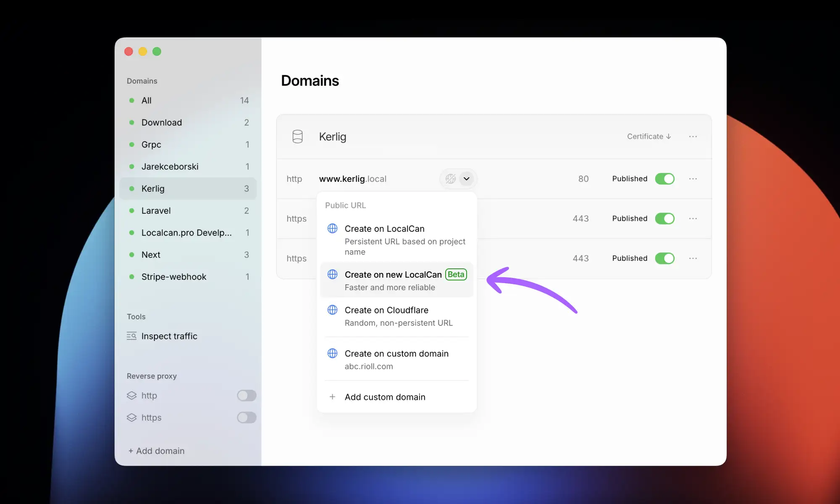Viewport: 840px width, 504px height.
Task: Select All domains in sidebar
Action: coord(188,100)
